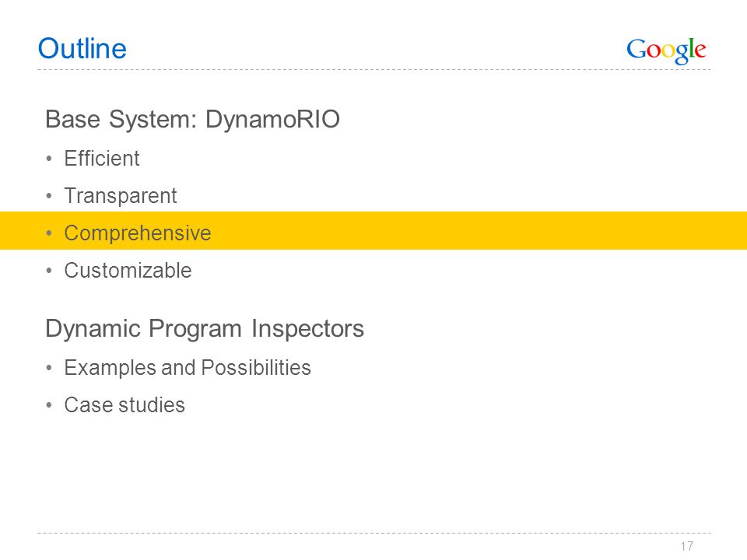Click the bullet dot before Customizable
The height and width of the screenshot is (560, 747).
coord(48,271)
